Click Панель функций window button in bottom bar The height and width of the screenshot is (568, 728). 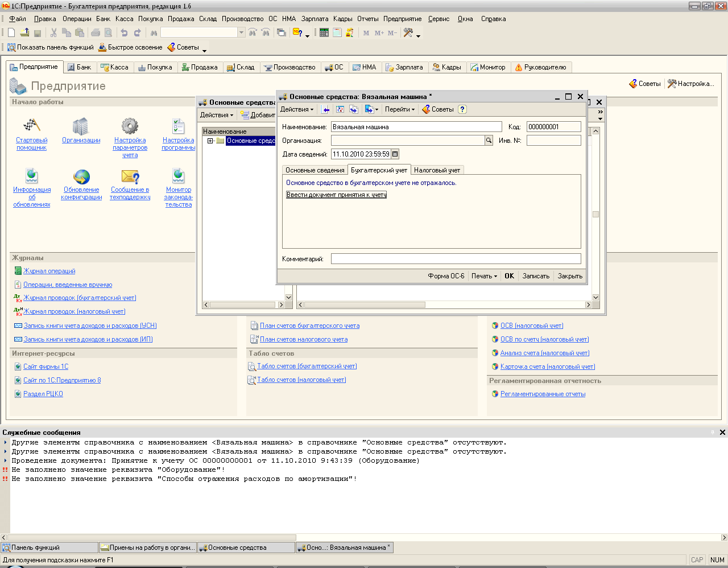click(x=49, y=548)
